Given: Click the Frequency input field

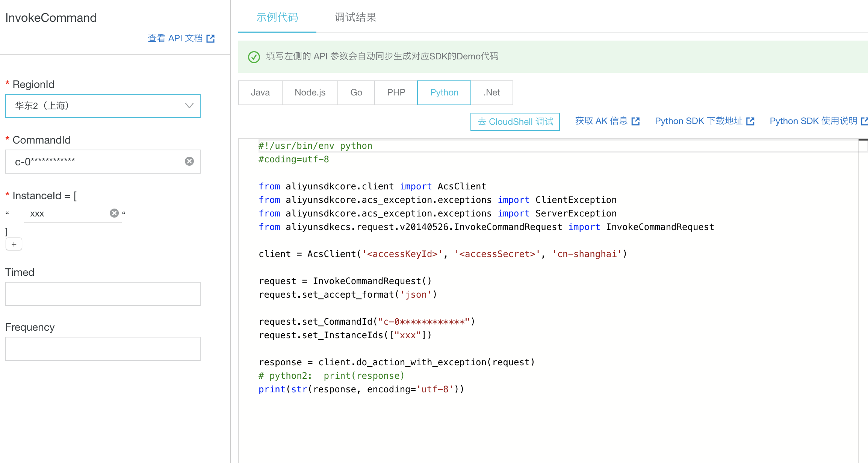Looking at the screenshot, I should tap(103, 349).
